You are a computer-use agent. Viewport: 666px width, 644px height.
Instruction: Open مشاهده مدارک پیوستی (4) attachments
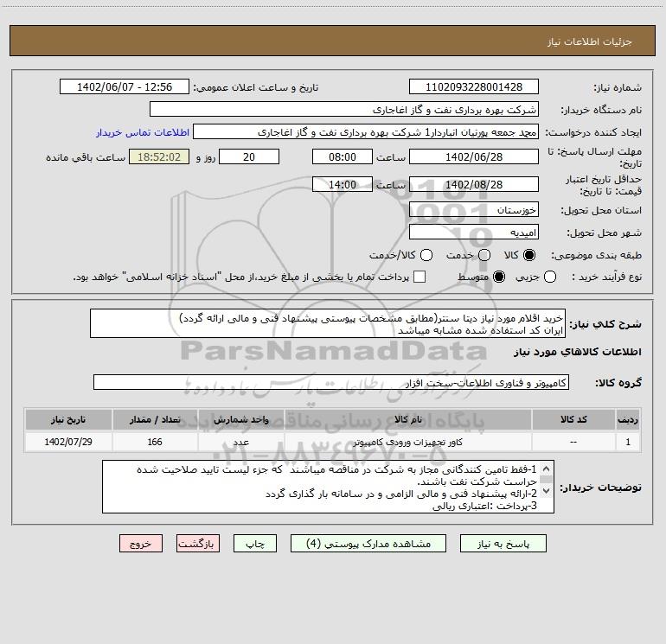pyautogui.click(x=368, y=544)
